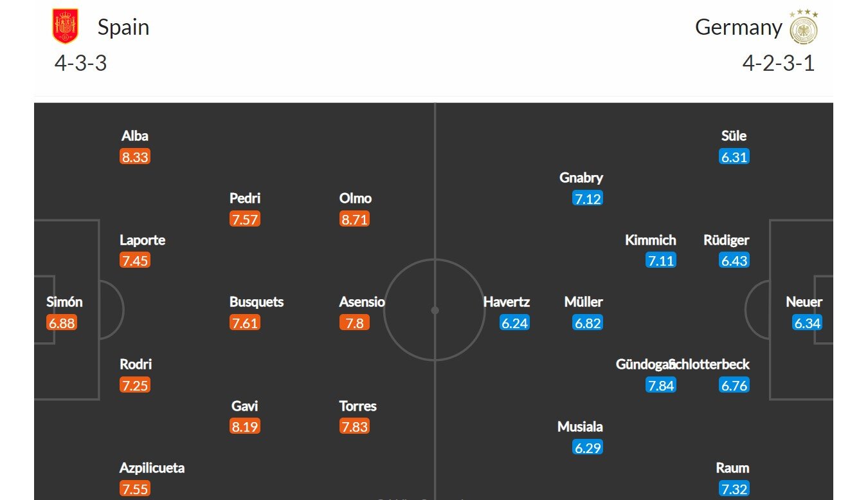
Task: Open player Busquets on the pitch
Action: (x=257, y=302)
